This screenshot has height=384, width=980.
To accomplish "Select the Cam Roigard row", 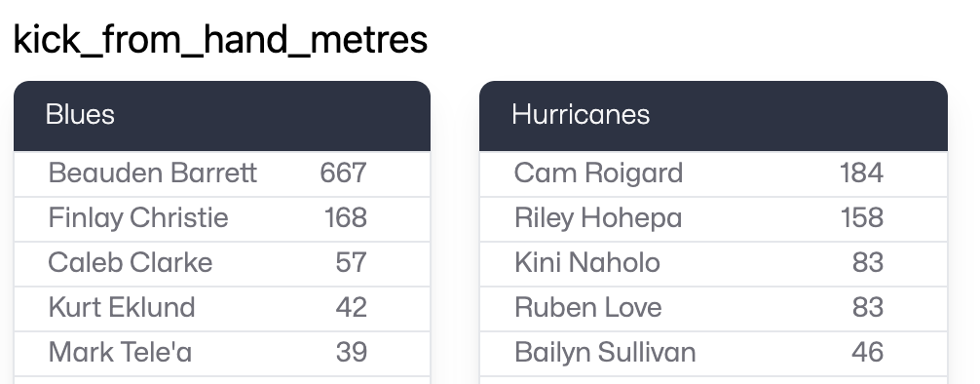I will coord(713,173).
